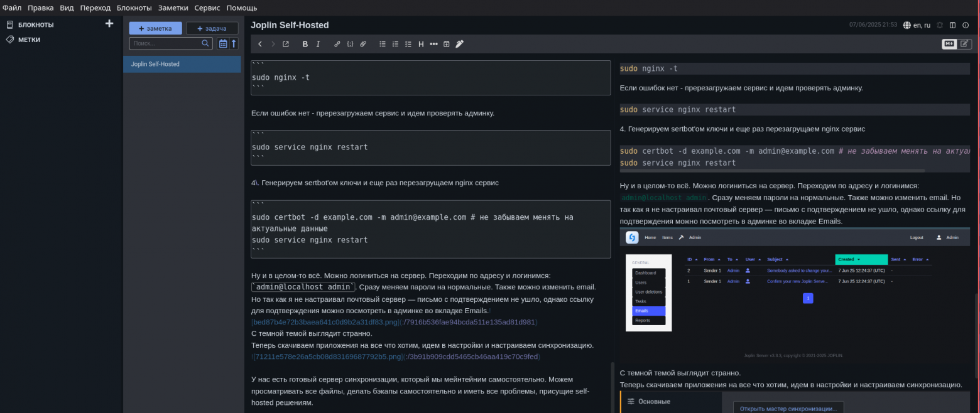Edit the note title Joplin Self-Hosted
The height and width of the screenshot is (413, 980).
tap(290, 25)
